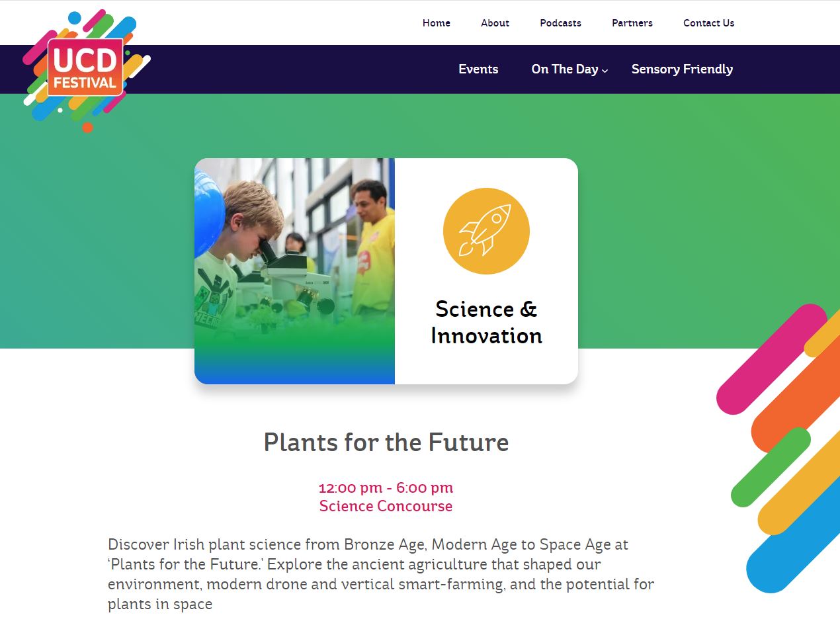
Task: Click the photo of child using microscope
Action: [x=294, y=271]
